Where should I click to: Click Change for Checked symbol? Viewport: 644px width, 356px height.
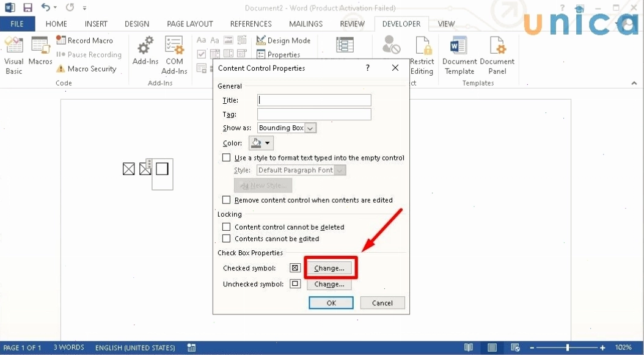(329, 268)
